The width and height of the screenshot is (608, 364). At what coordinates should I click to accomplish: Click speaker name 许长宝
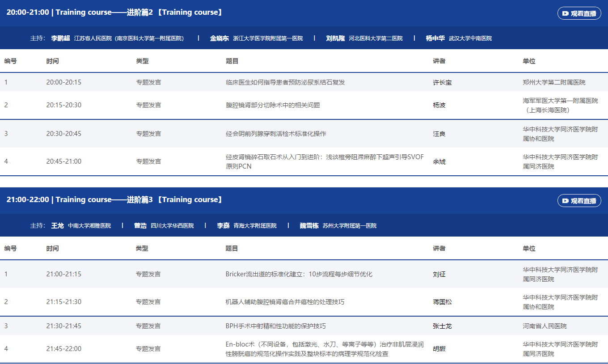pos(442,83)
